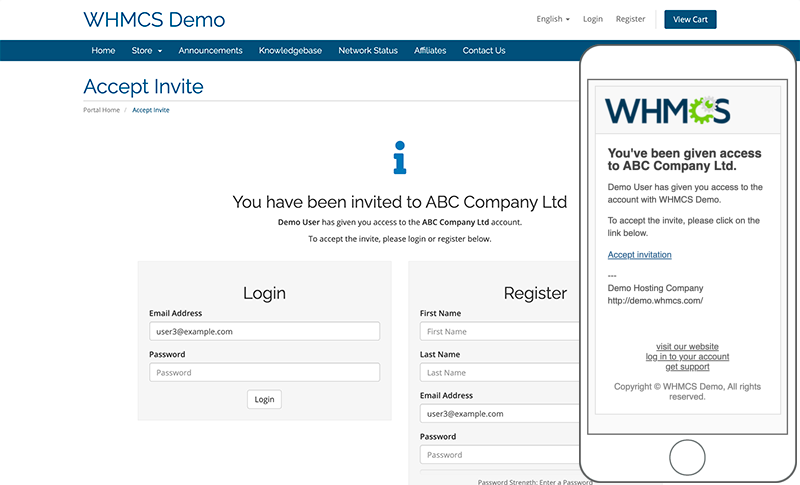Image resolution: width=800 pixels, height=485 pixels.
Task: Focus the Register Email Address field
Action: tap(499, 414)
